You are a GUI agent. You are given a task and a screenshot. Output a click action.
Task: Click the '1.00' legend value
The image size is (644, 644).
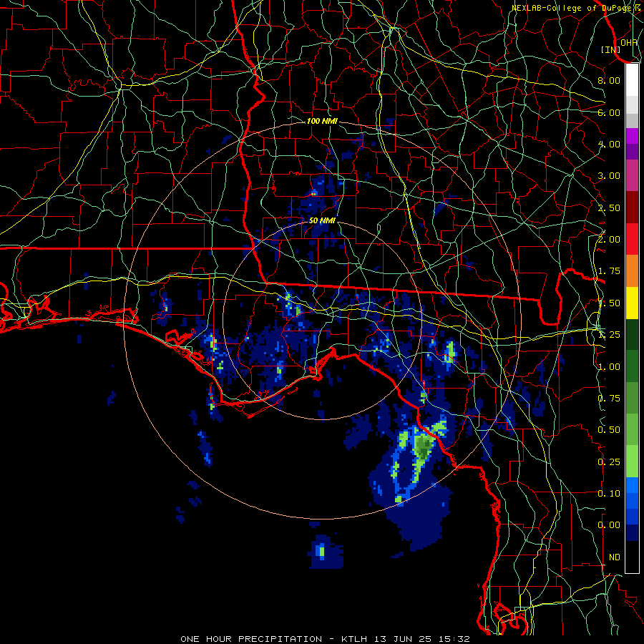[x=609, y=367]
